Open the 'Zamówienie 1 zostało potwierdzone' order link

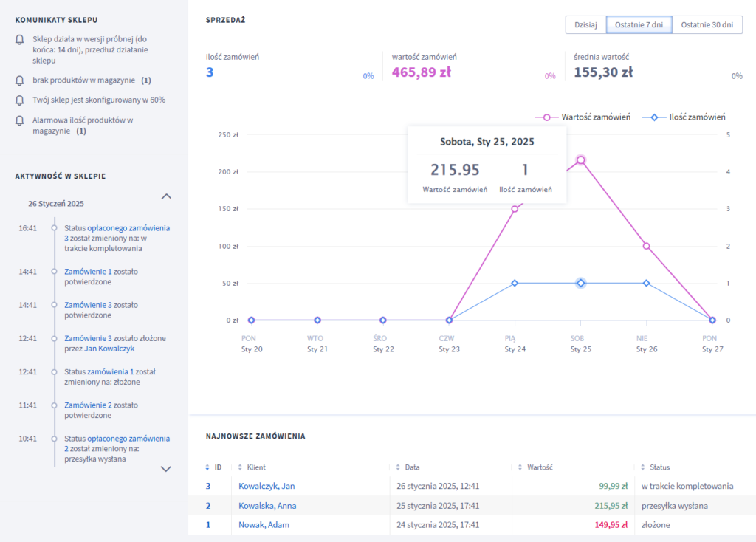(89, 272)
